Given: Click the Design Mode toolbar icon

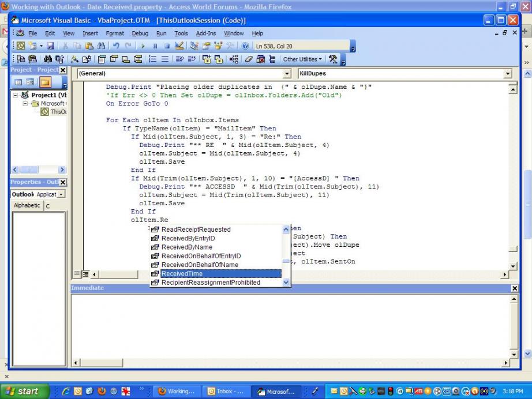Looking at the screenshot, I should (179, 46).
